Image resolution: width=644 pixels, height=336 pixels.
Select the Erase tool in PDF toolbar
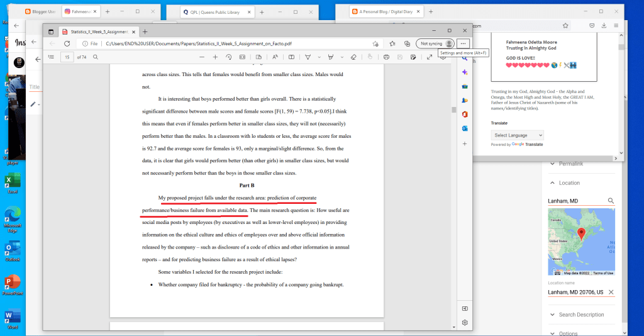point(353,57)
